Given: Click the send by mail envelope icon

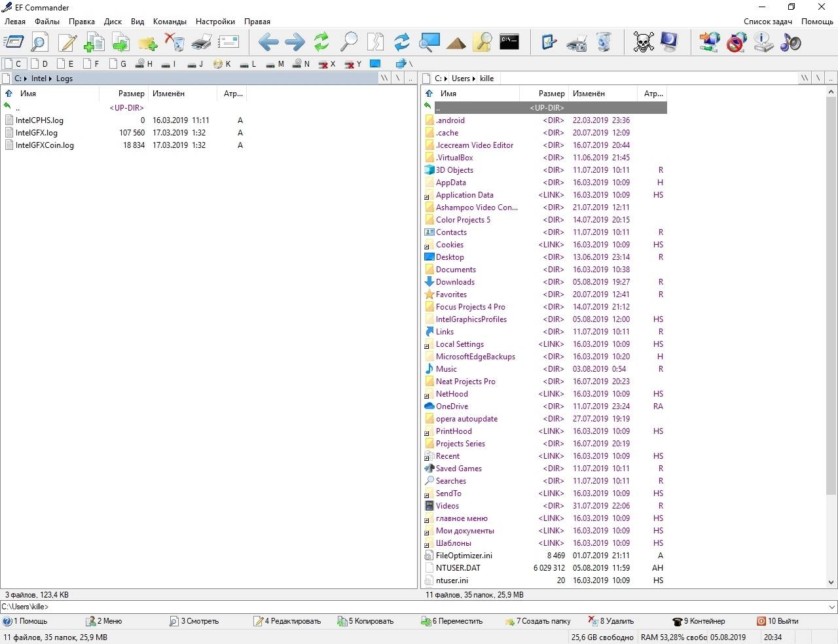Looking at the screenshot, I should point(228,43).
